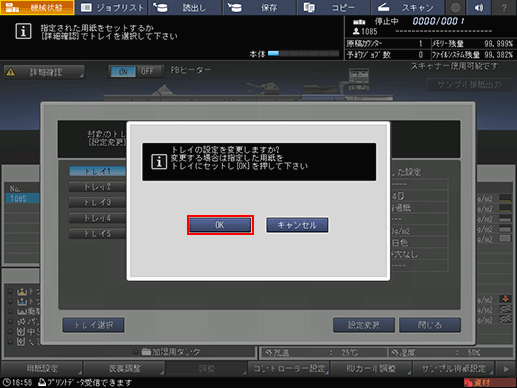Open the 読出し recall tab

tap(186, 7)
